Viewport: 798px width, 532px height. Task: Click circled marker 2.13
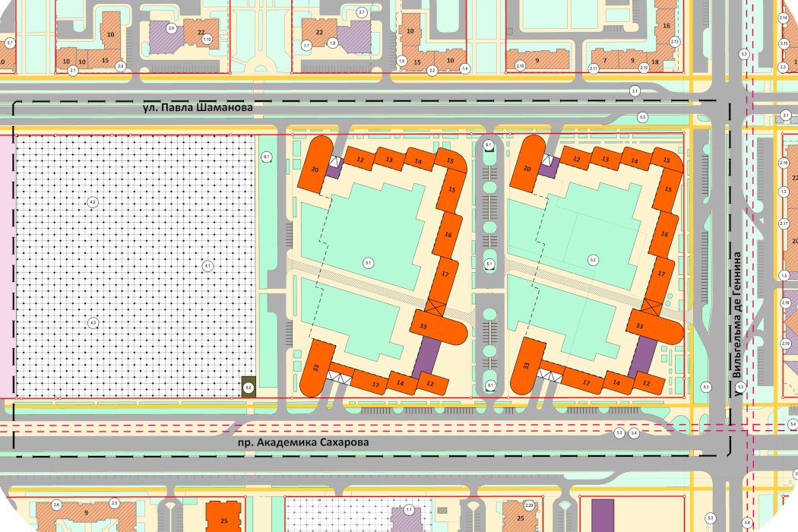tap(675, 42)
